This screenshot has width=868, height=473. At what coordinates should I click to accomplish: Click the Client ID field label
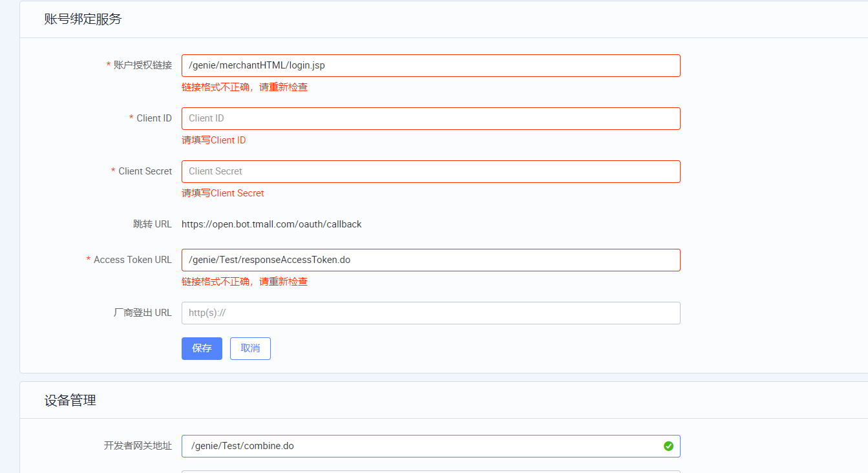[x=154, y=118]
